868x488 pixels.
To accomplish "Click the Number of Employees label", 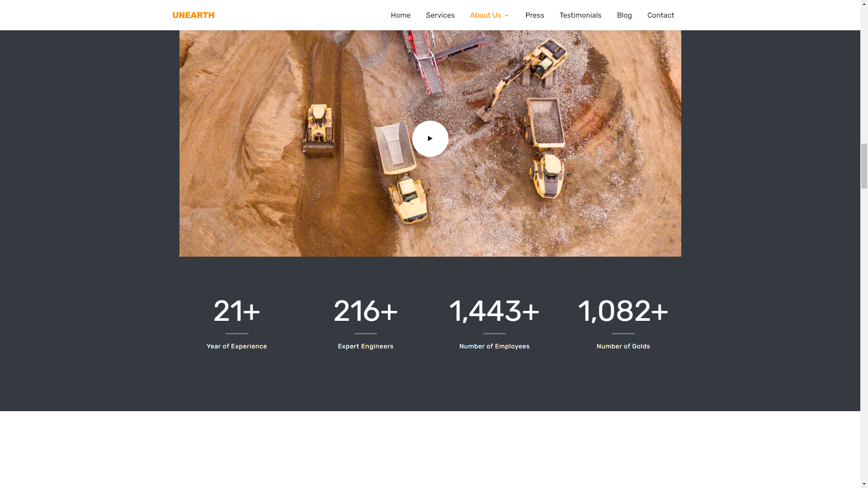I will 494,346.
